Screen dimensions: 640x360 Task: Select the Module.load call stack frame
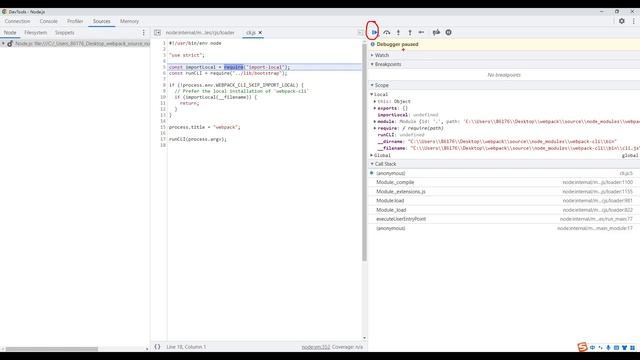tap(504, 200)
